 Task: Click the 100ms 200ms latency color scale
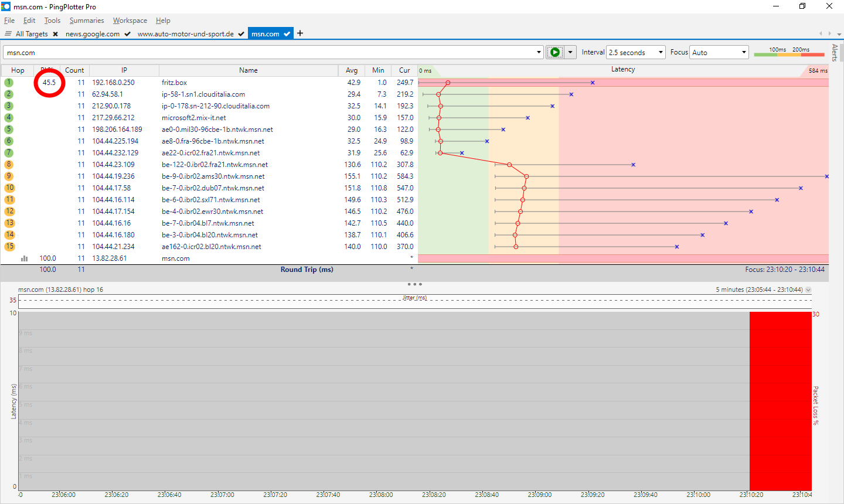click(789, 52)
